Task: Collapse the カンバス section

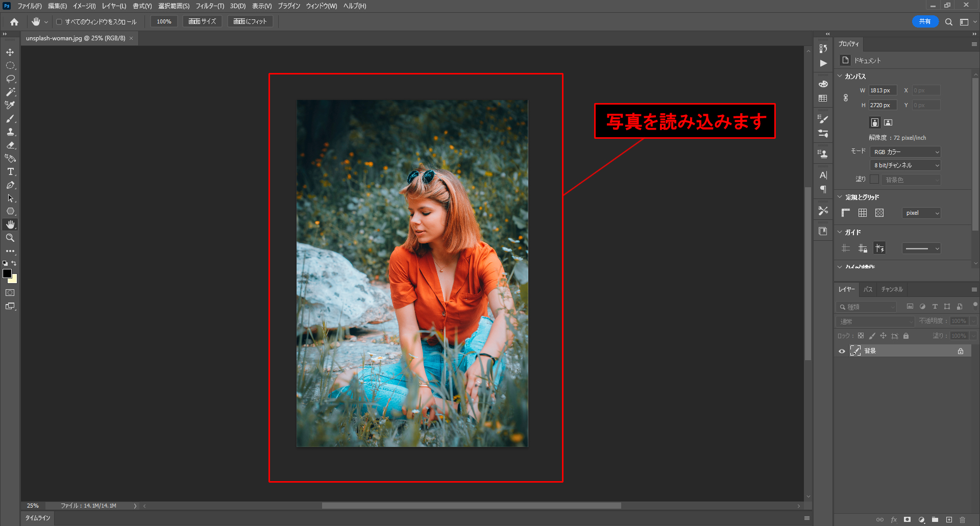Action: coord(840,76)
